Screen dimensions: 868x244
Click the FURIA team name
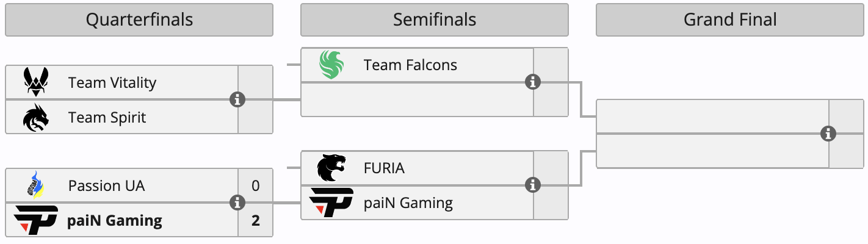tap(384, 168)
